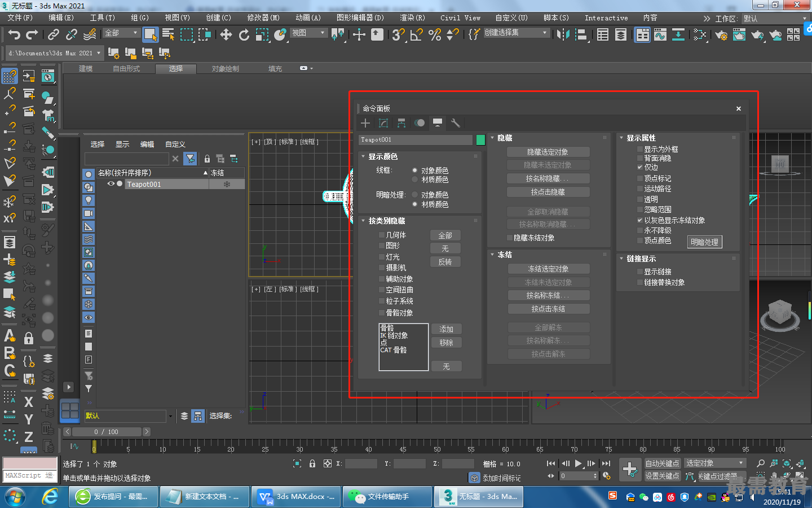Open the 视图 reference coordinate dropdown
The width and height of the screenshot is (812, 508).
click(308, 33)
